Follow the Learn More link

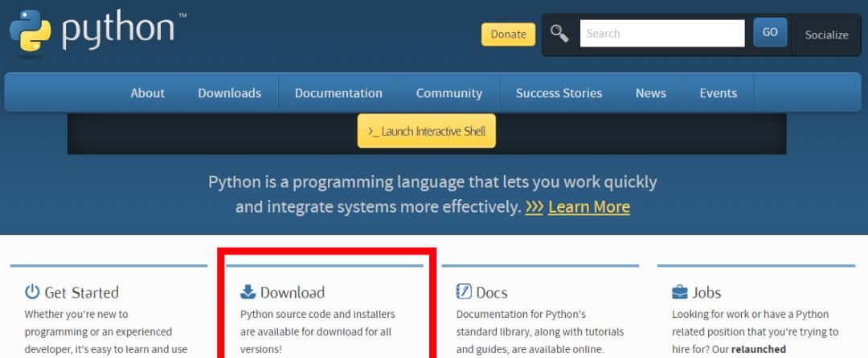coord(589,207)
